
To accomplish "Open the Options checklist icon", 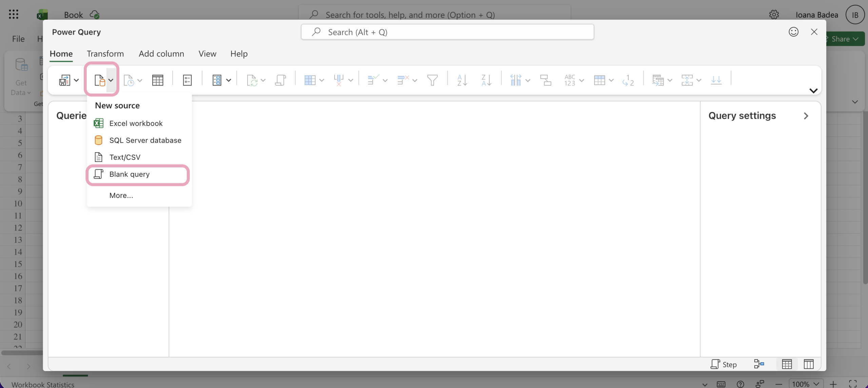I will point(187,80).
